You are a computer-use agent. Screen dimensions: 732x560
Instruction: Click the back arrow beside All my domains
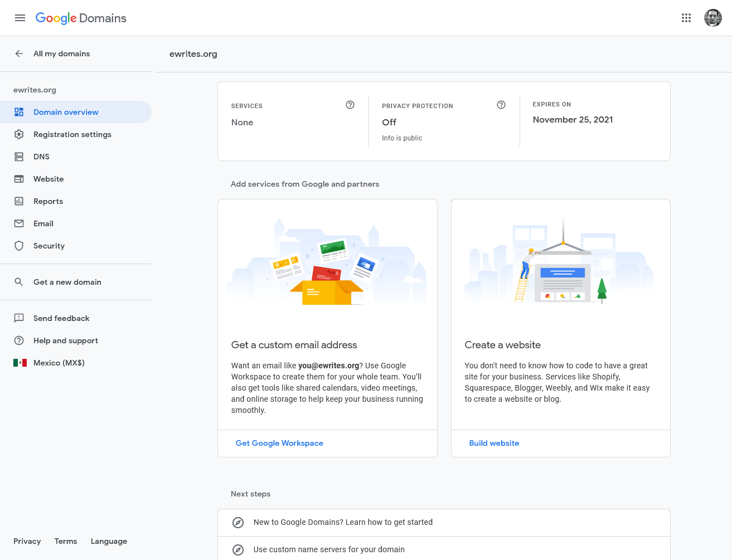tap(19, 53)
